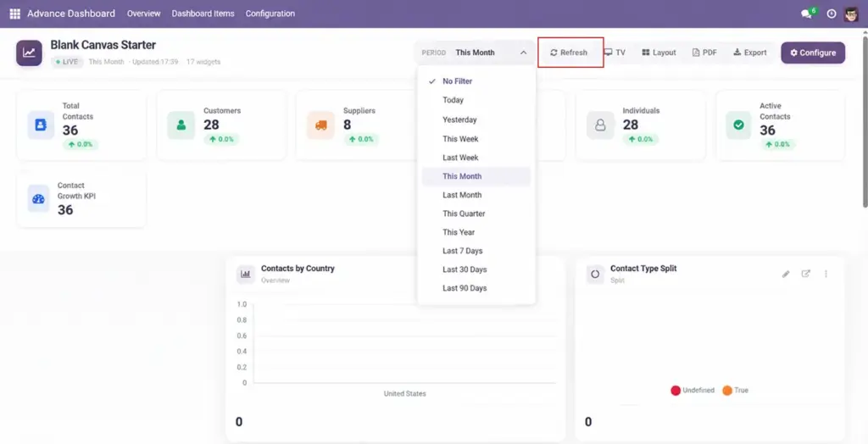Image resolution: width=868 pixels, height=444 pixels.
Task: Choose Last 7 Days period option
Action: [476, 251]
